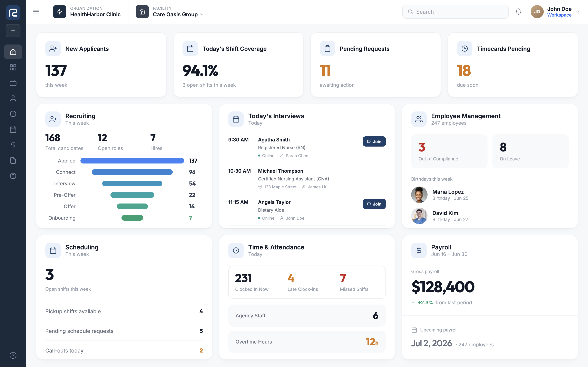This screenshot has width=588, height=367.
Task: Click Today's Interviews calendar icon
Action: [x=236, y=119]
